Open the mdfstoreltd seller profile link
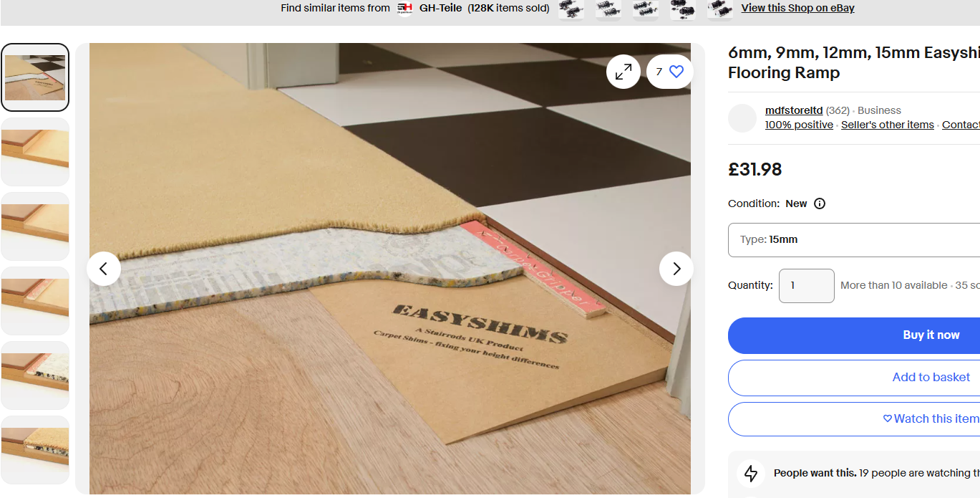This screenshot has height=498, width=980. coord(793,110)
